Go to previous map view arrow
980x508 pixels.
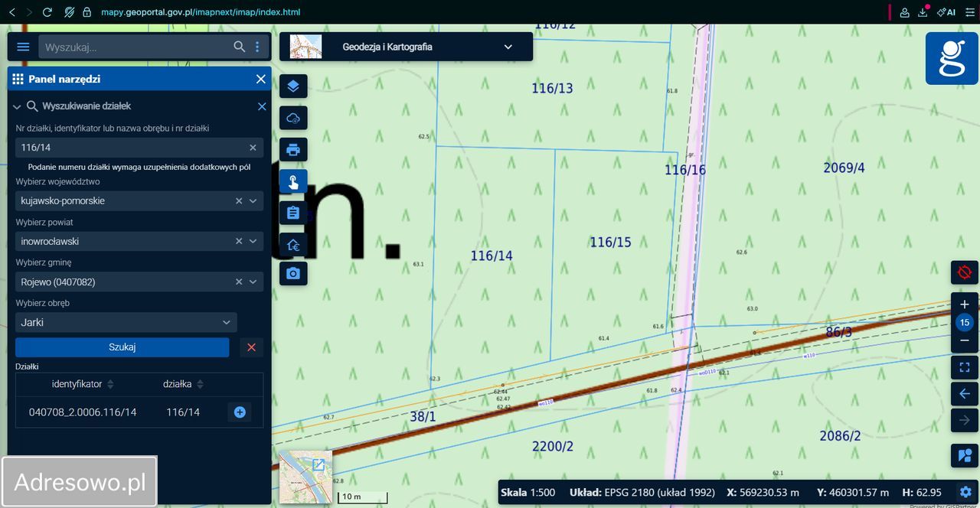coord(965,394)
